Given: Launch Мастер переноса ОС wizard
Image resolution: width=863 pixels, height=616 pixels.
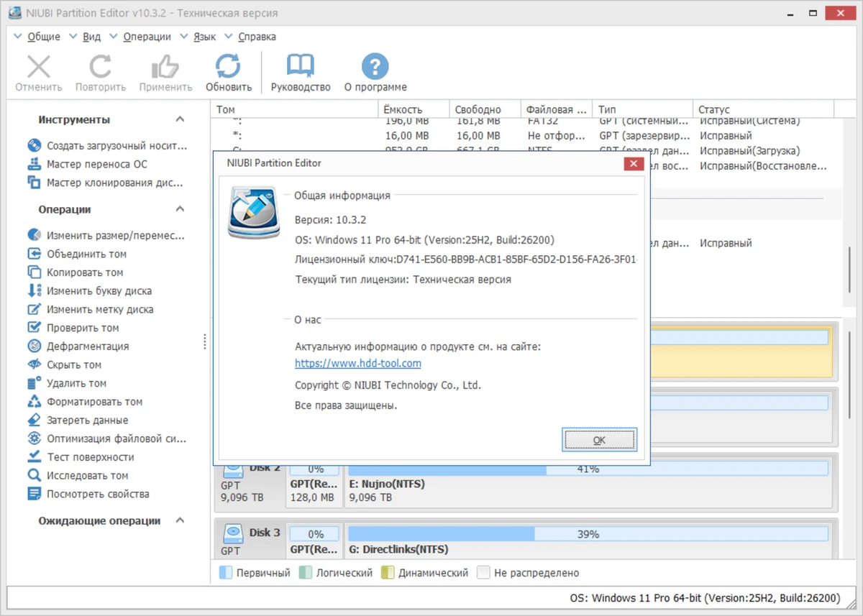Looking at the screenshot, I should [88, 164].
